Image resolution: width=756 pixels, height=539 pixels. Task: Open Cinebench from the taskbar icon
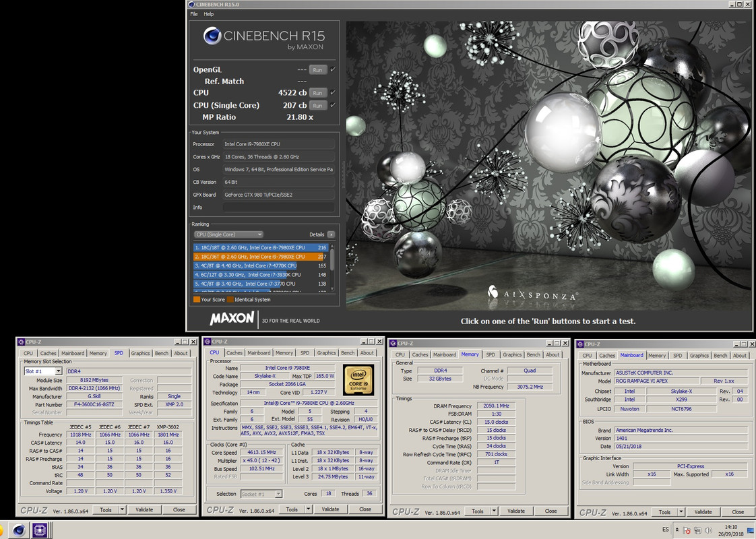[x=20, y=530]
